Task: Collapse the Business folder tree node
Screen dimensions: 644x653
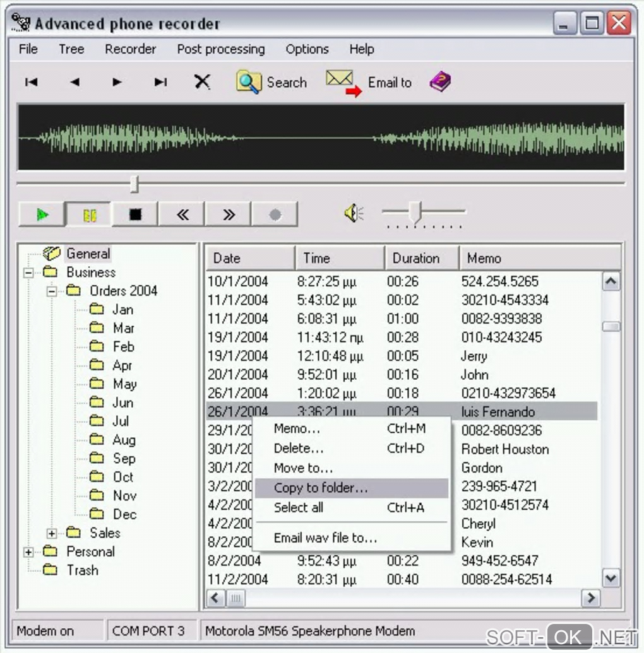Action: (x=28, y=273)
